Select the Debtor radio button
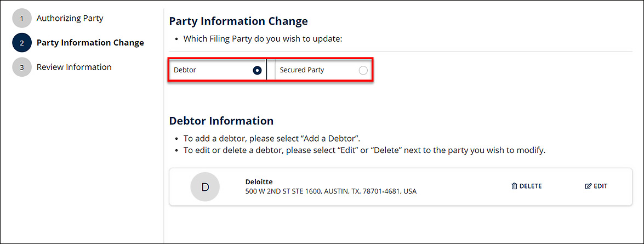Image resolution: width=644 pixels, height=244 pixels. 257,70
